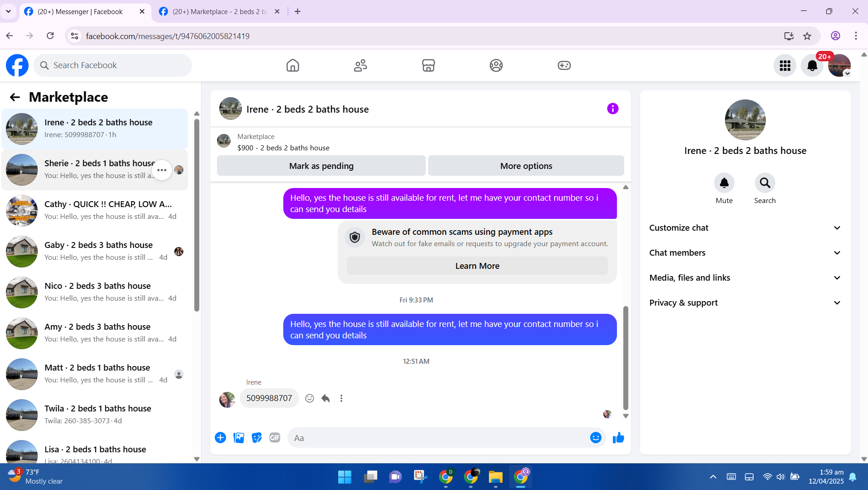Choose a sticker
Image resolution: width=868 pixels, height=490 pixels.
(x=257, y=438)
